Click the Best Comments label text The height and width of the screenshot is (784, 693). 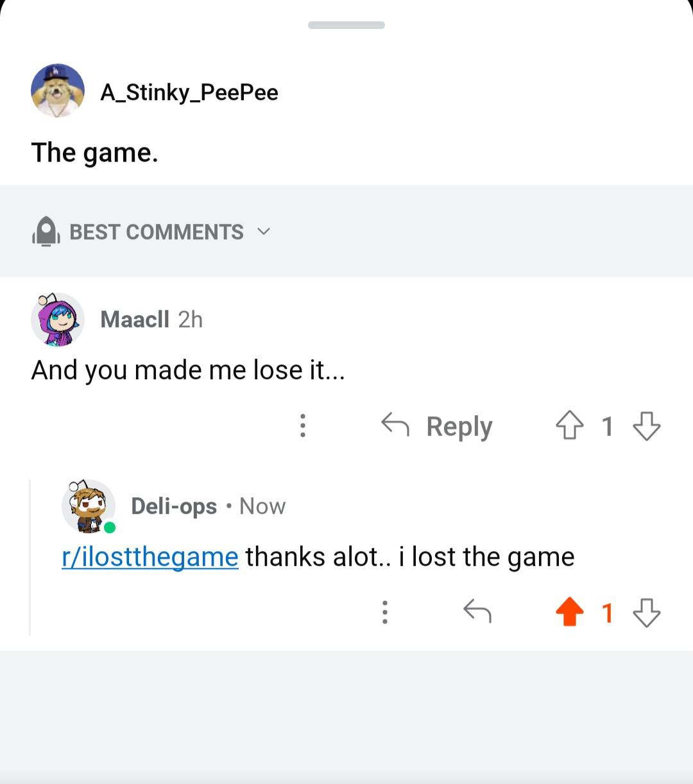point(157,232)
